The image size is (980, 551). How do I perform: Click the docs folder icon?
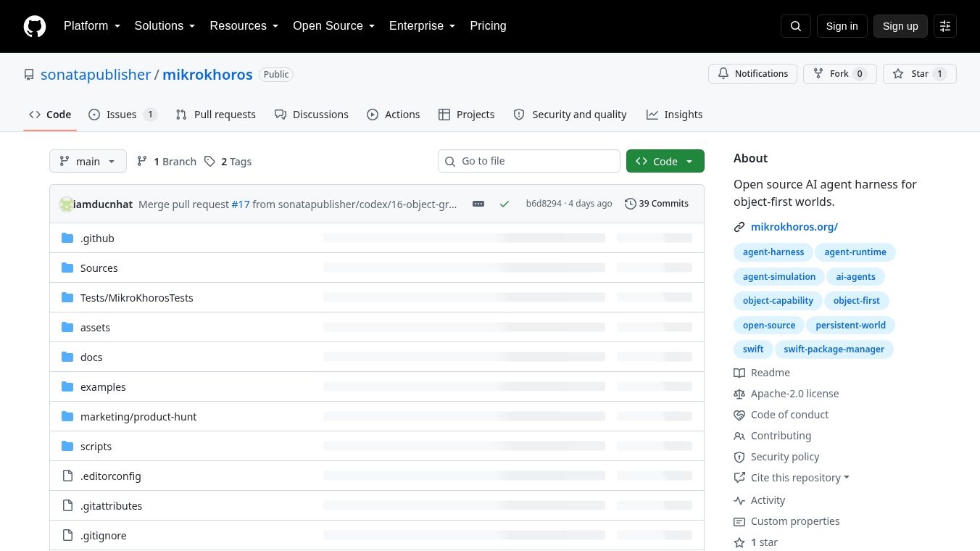67,357
